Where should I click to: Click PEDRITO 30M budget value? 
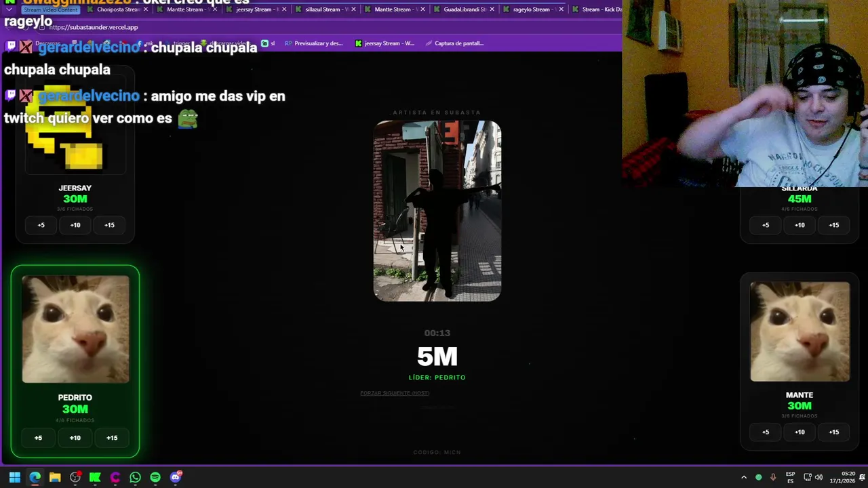(75, 409)
